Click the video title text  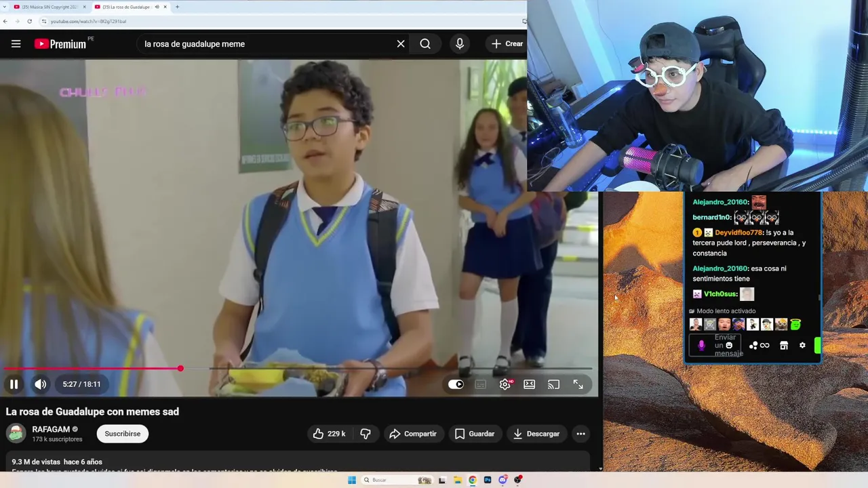tap(92, 411)
